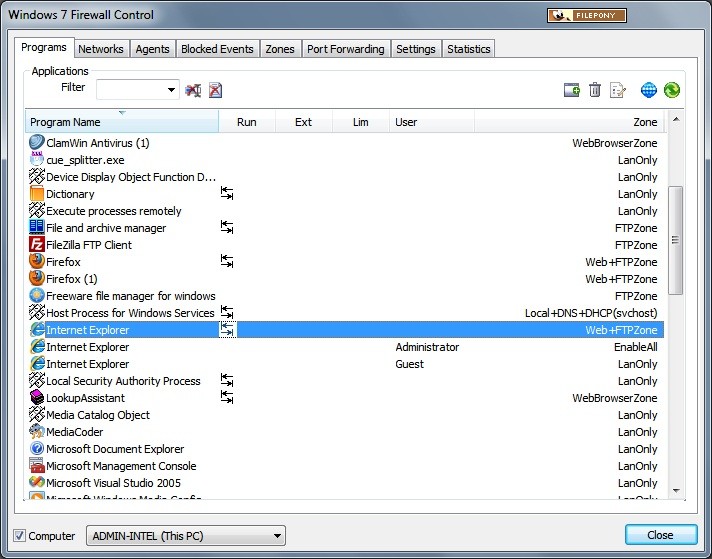Click the trash can delete icon
Screen dimensions: 712x559
(594, 90)
